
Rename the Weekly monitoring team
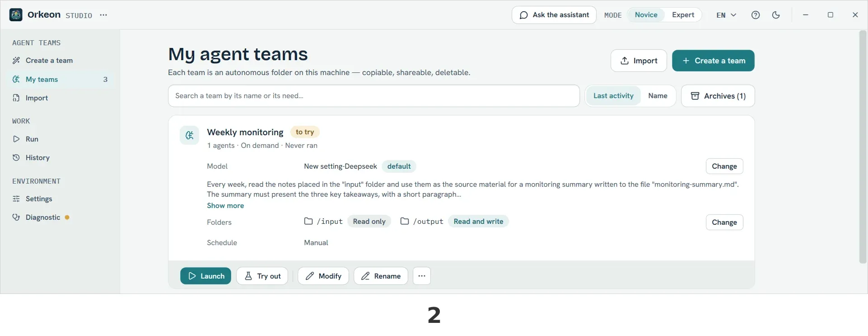point(381,276)
